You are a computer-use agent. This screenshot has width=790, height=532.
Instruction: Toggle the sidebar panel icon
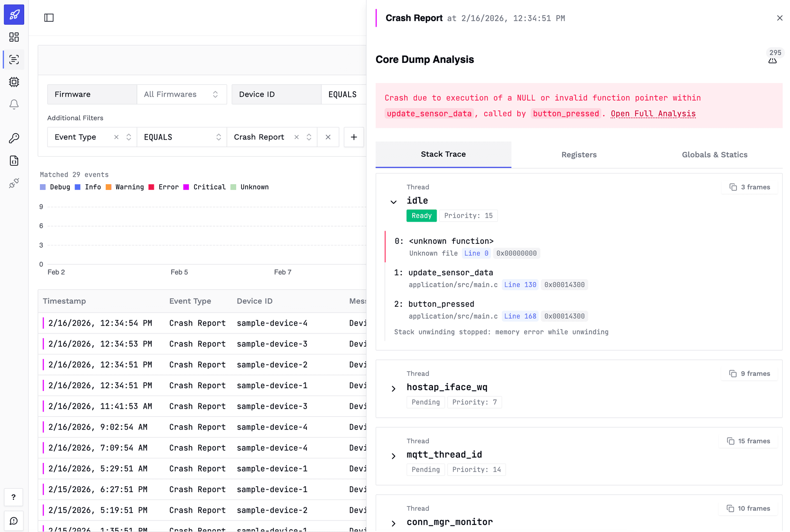(49, 18)
